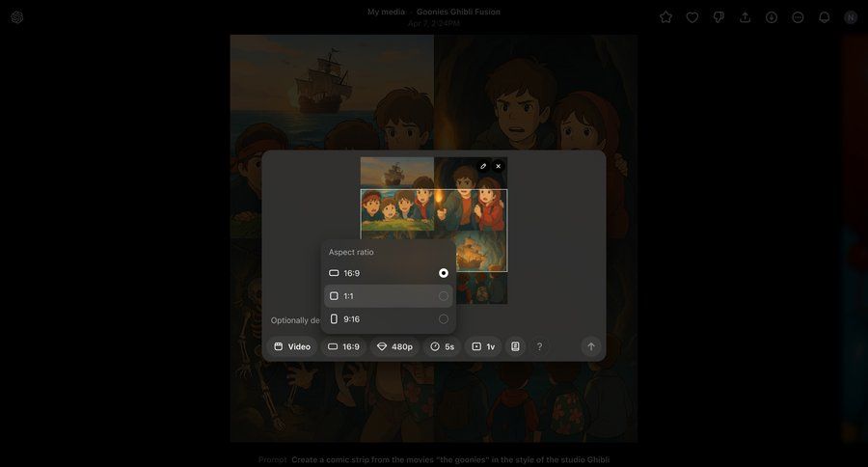Choose the 1:1 aspect ratio option
Image resolution: width=868 pixels, height=467 pixels.
388,296
